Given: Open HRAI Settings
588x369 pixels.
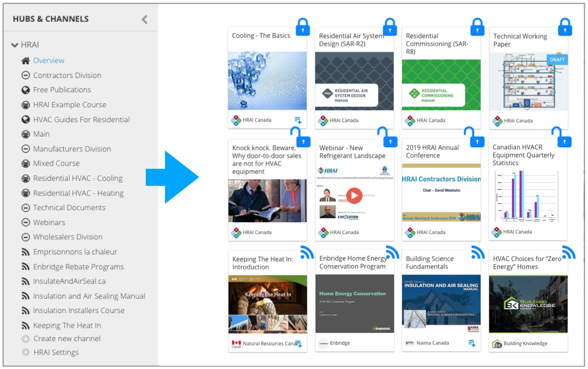Looking at the screenshot, I should point(56,352).
